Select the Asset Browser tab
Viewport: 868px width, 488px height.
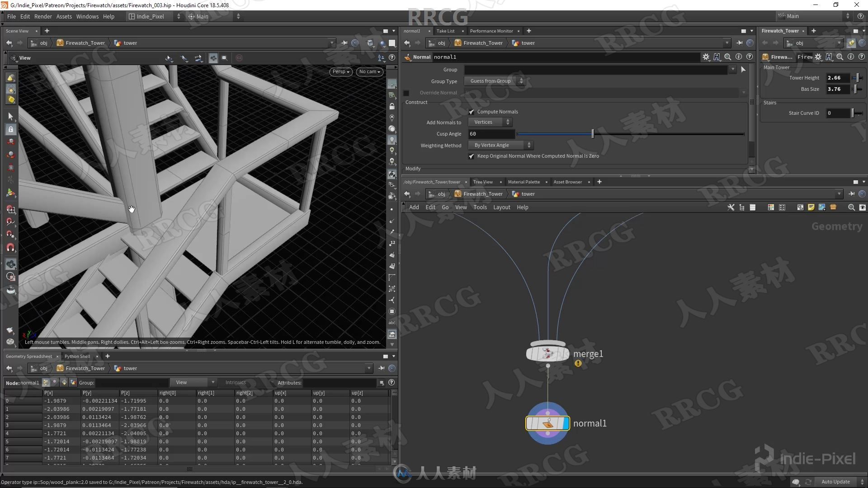(x=567, y=182)
